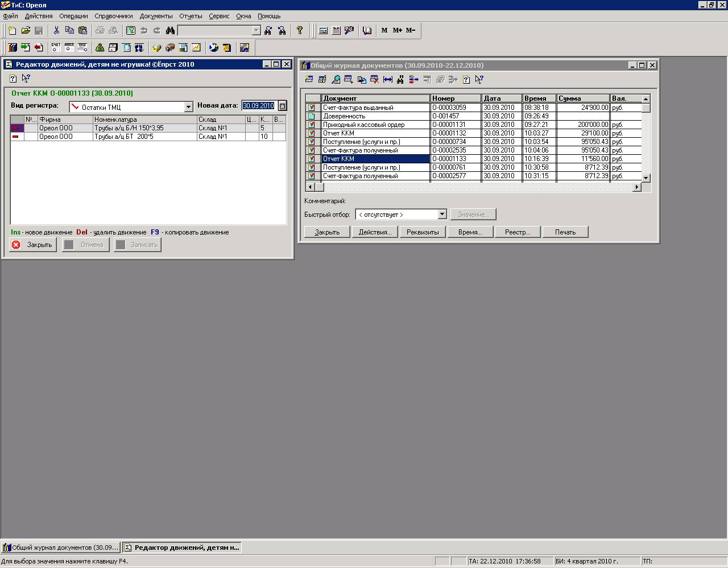The width and height of the screenshot is (728, 568).
Task: Open the Файл menu
Action: coord(10,16)
